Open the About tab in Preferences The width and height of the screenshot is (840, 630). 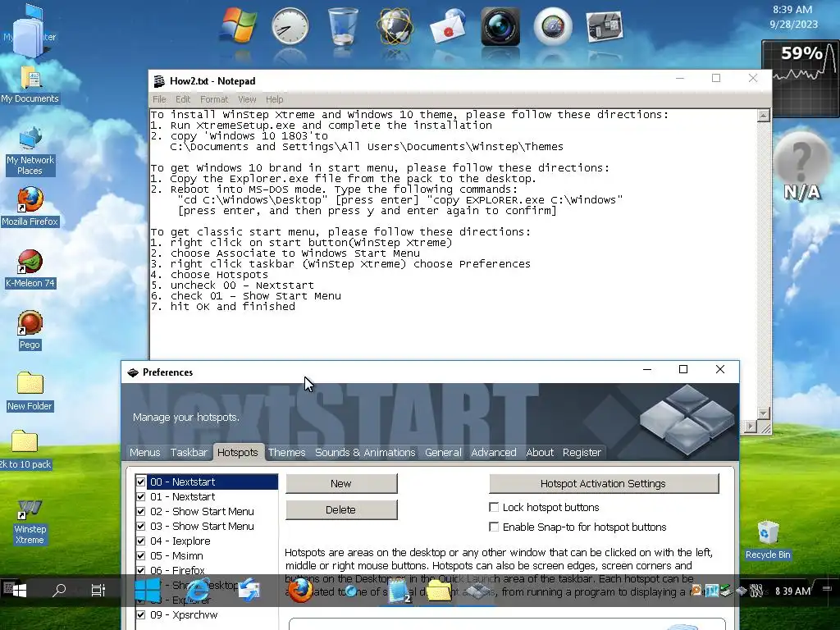point(540,452)
